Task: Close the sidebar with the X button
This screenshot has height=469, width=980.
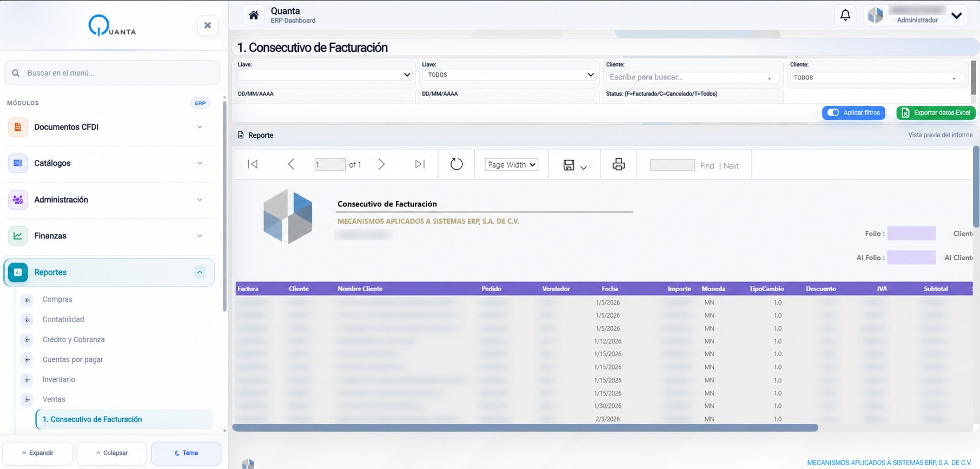Action: 207,25
